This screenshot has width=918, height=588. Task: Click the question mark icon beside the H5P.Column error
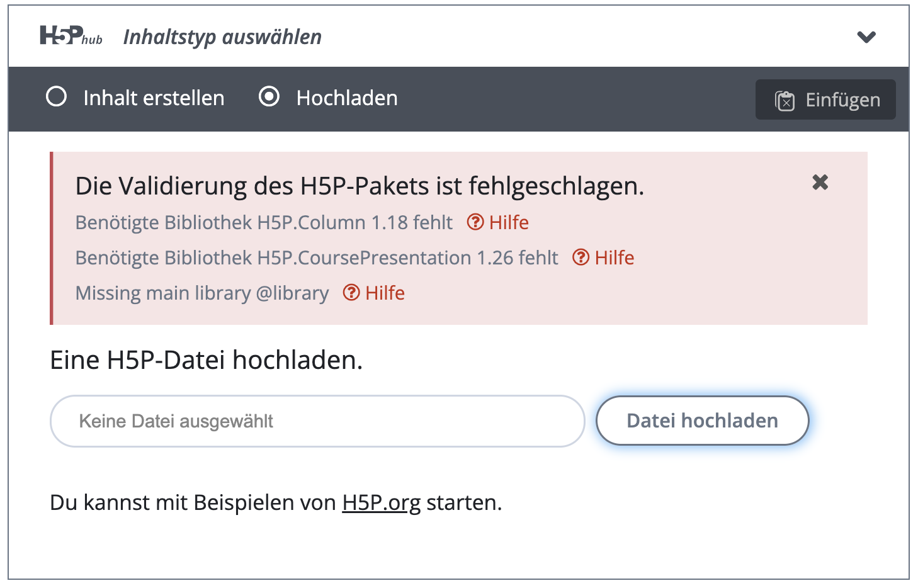click(x=475, y=222)
